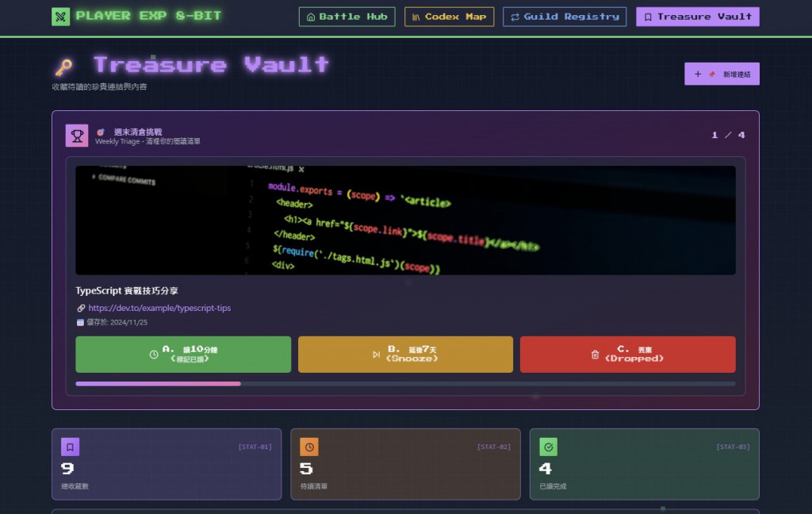Open the code editor preview thumbnail
This screenshot has height=514, width=812.
coord(405,221)
